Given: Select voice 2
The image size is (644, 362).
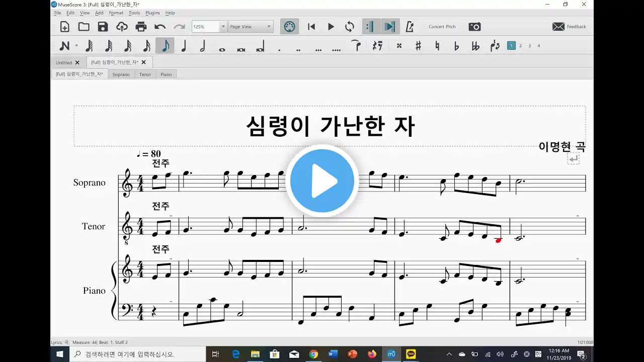Looking at the screenshot, I should point(520,46).
